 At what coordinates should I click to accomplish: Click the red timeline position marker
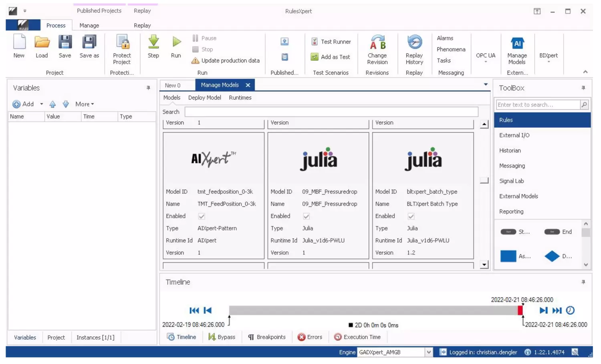coord(520,310)
